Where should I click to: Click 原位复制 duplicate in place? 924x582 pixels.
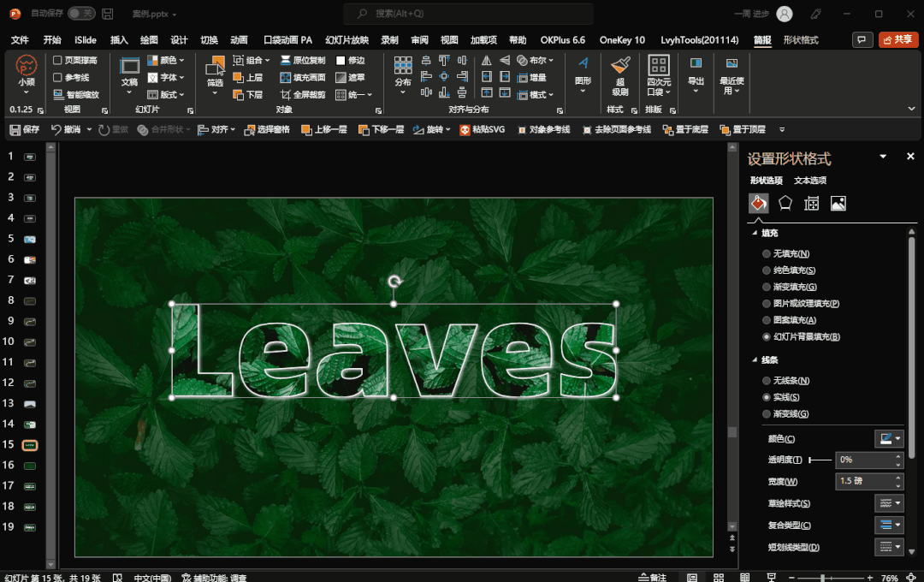[302, 60]
